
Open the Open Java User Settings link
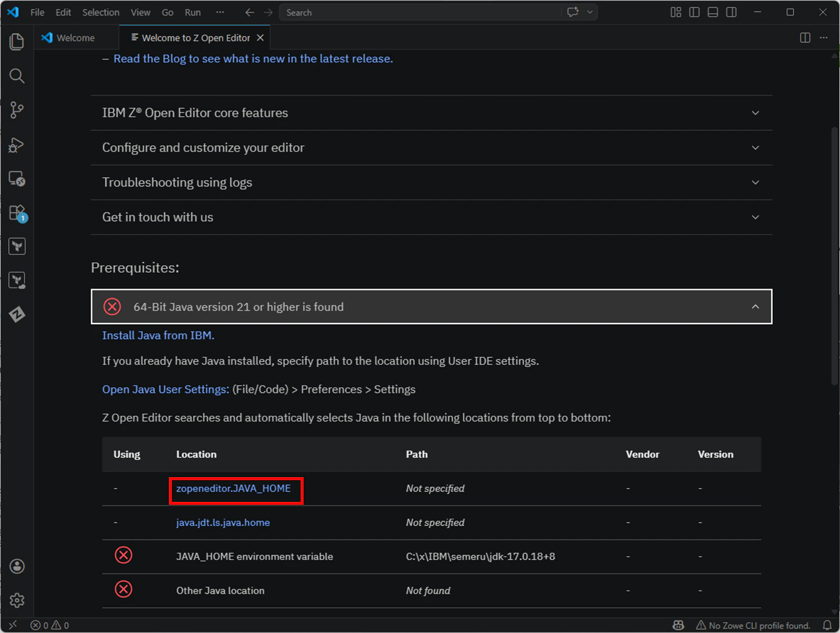click(166, 389)
